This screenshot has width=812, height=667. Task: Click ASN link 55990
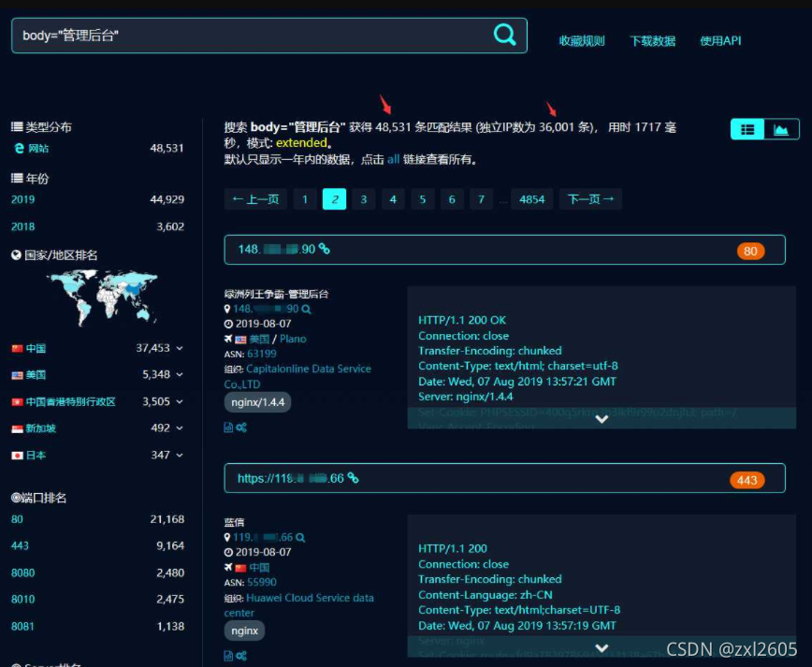[262, 583]
